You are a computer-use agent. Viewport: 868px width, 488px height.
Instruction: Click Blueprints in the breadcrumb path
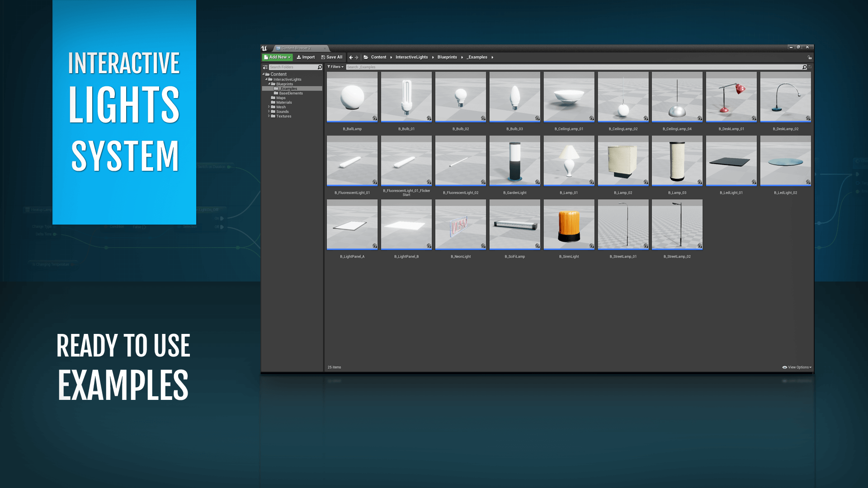(447, 57)
